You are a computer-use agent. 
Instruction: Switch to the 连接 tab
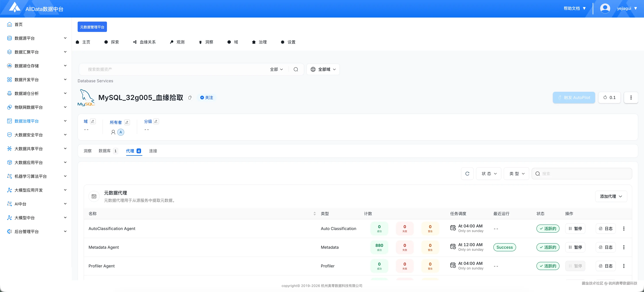(x=153, y=151)
